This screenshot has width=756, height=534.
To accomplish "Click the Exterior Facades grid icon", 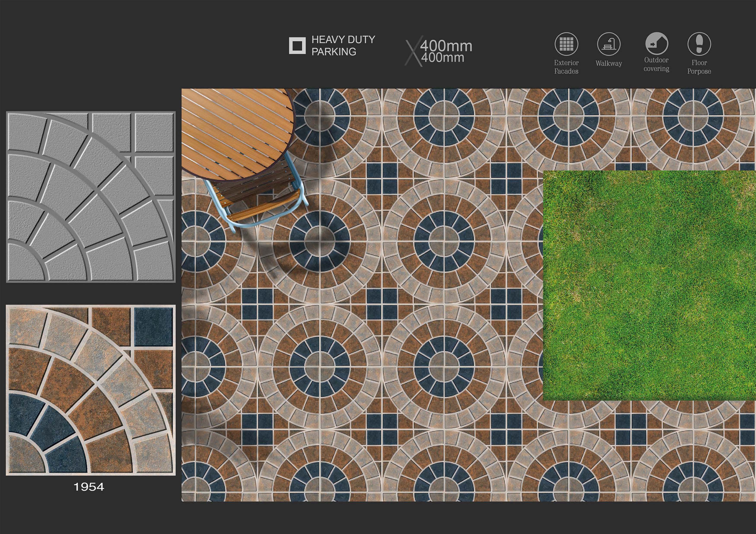I will 566,44.
